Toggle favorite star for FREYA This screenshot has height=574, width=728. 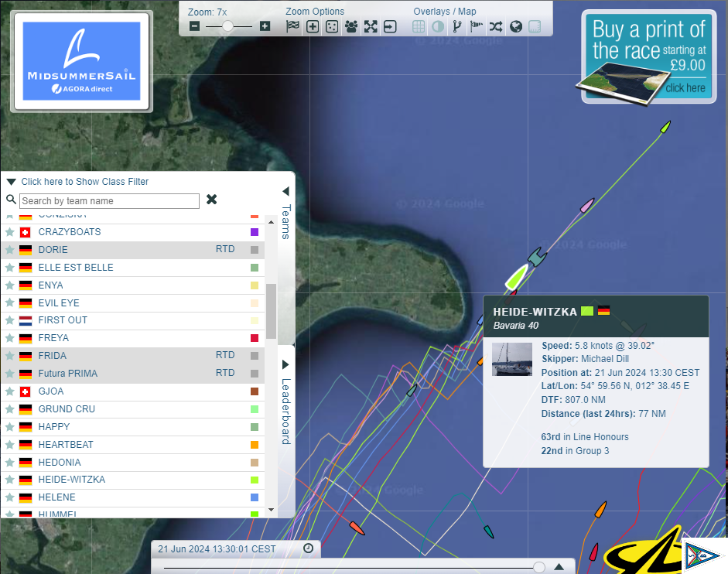(9, 338)
